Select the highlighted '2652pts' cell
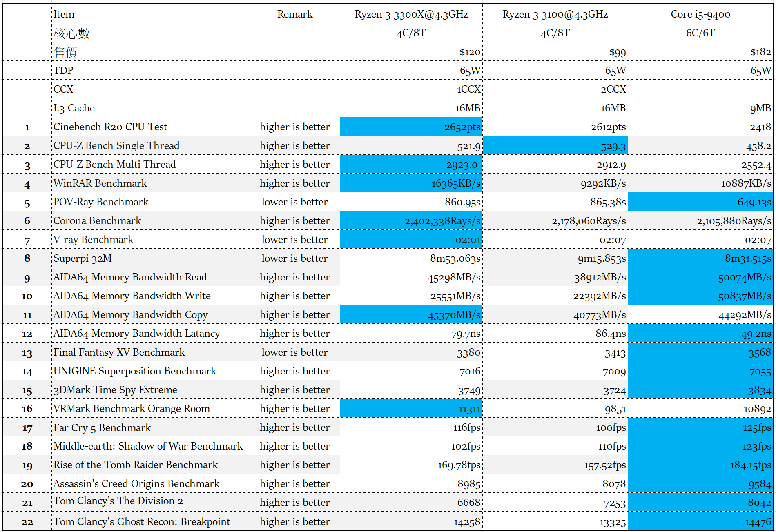Viewport: 776px width, 532px height. (411, 127)
